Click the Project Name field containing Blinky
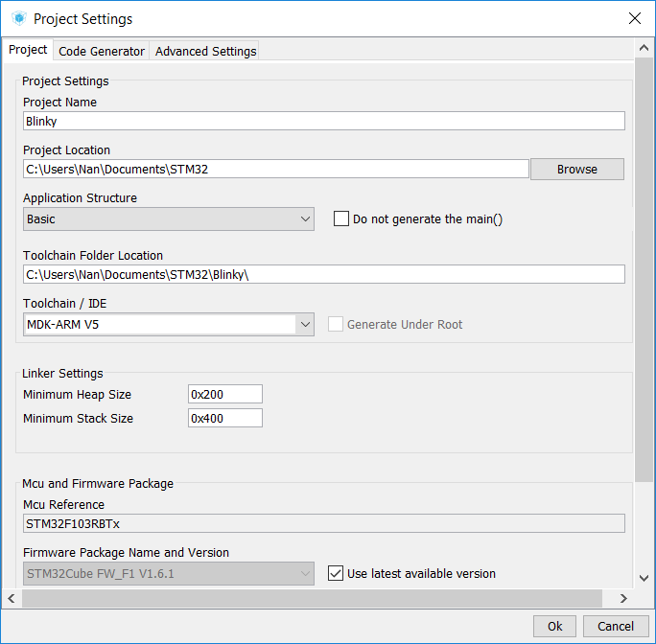Image resolution: width=656 pixels, height=644 pixels. (324, 121)
